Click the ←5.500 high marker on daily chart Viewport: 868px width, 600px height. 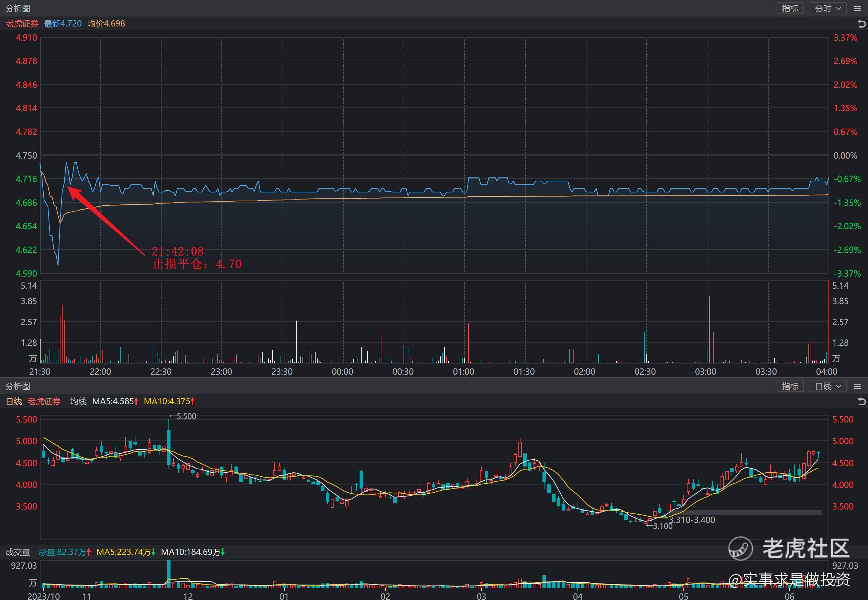183,416
